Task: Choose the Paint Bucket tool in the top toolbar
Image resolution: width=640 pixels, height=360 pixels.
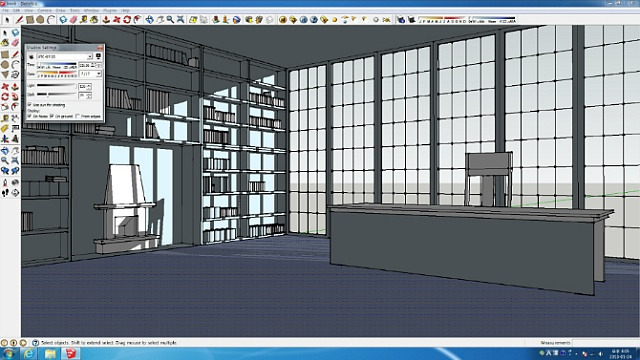Action: [94, 19]
